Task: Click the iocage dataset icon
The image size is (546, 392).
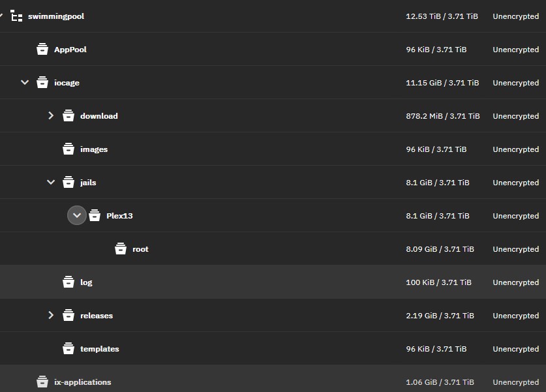Action: (x=42, y=82)
